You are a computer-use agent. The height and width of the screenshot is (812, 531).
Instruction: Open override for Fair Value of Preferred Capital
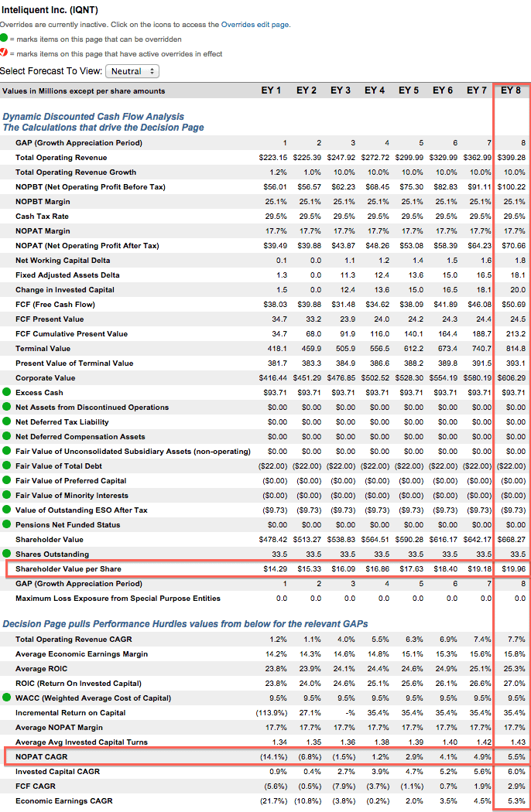(7, 480)
